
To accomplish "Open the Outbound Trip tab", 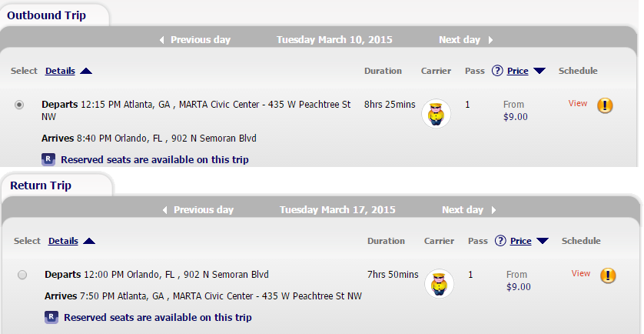I will point(46,15).
